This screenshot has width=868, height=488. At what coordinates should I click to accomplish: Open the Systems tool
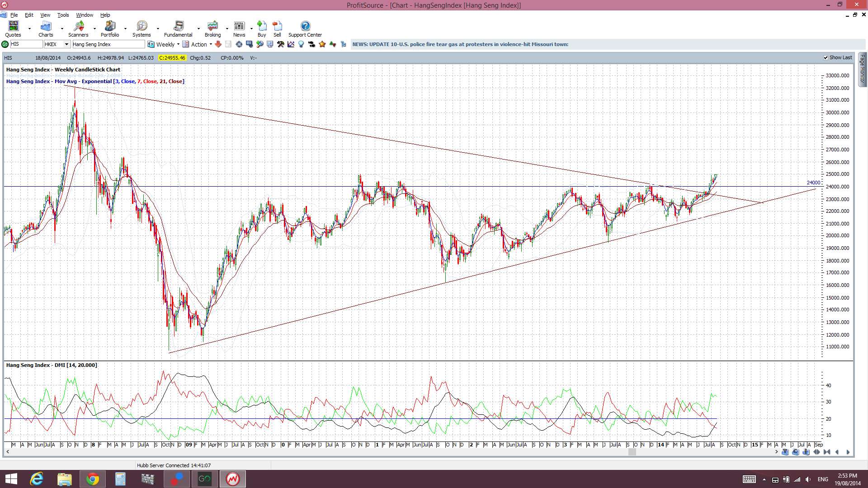tap(142, 29)
